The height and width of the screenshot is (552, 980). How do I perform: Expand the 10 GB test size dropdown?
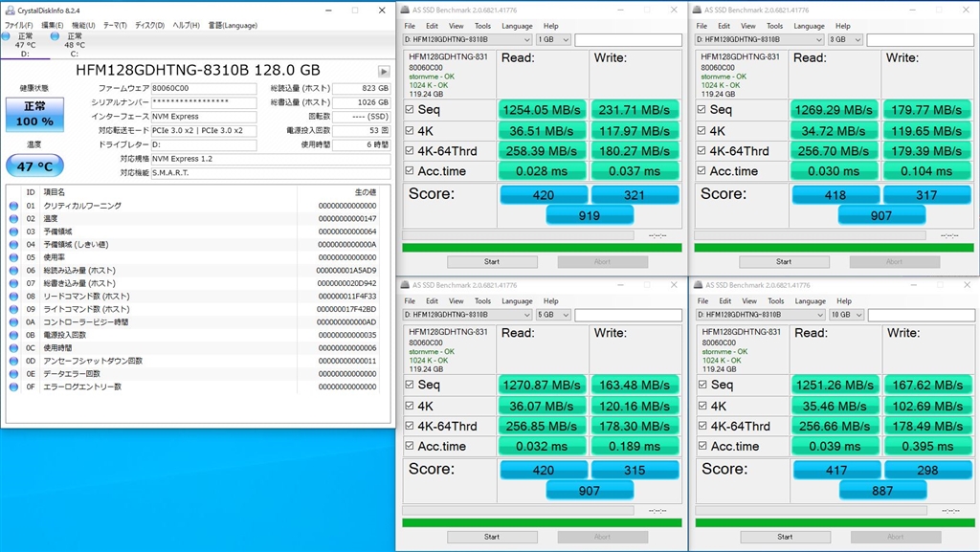[x=848, y=315]
